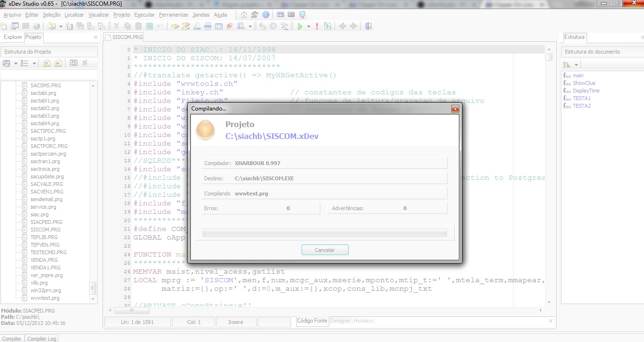Click the project filter search field
The height and width of the screenshot is (342, 644).
pyautogui.click(x=49, y=75)
